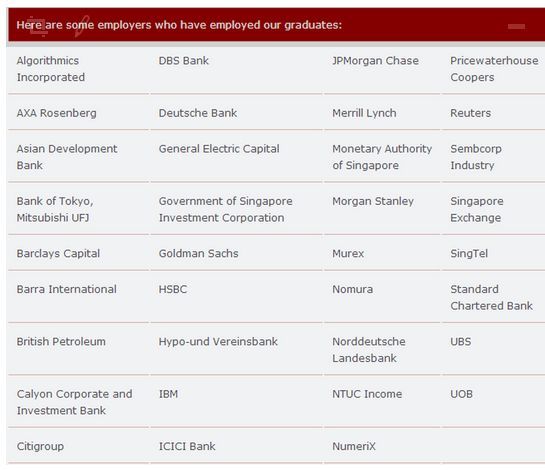Choose the HSBC entry
545x470 pixels.
[x=173, y=289]
